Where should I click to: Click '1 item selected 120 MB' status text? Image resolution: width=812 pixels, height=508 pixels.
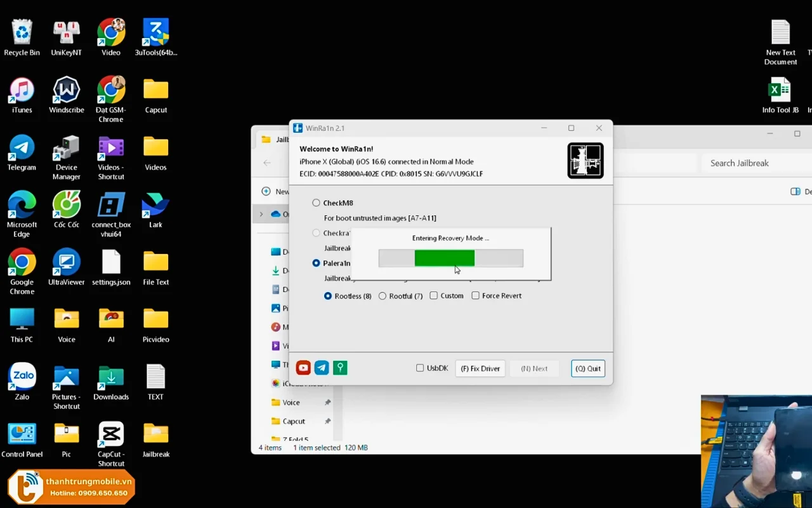click(x=330, y=448)
